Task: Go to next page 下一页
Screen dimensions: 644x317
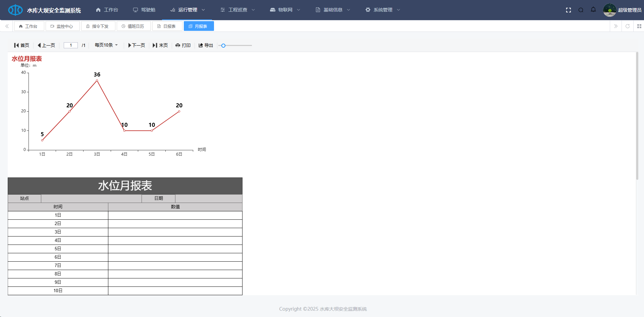Action: 137,45
